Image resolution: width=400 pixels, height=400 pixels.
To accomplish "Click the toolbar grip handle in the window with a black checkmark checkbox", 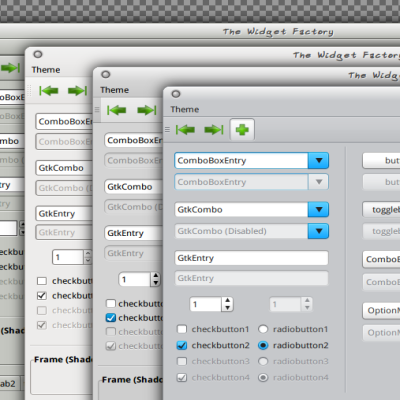I will tap(29, 90).
